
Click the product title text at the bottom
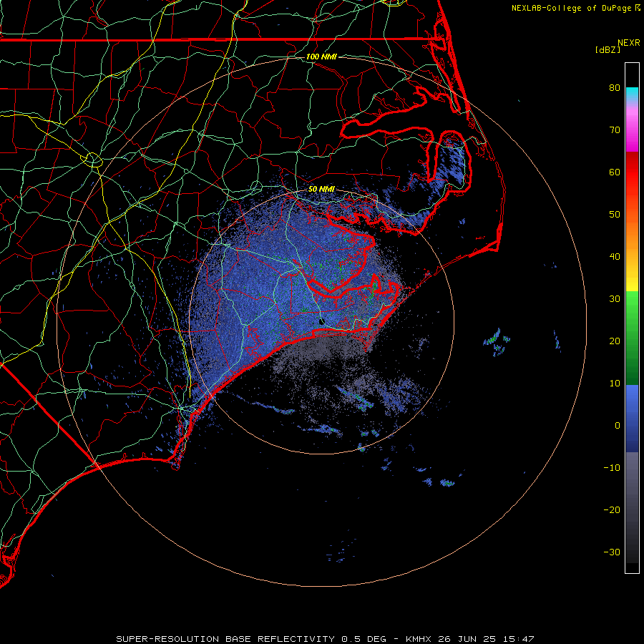[x=325, y=639]
